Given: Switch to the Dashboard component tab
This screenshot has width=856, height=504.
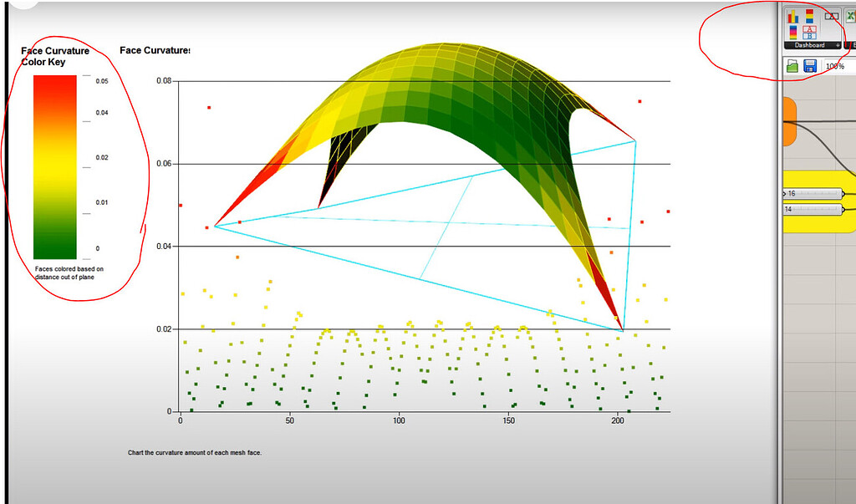Looking at the screenshot, I should coord(811,44).
